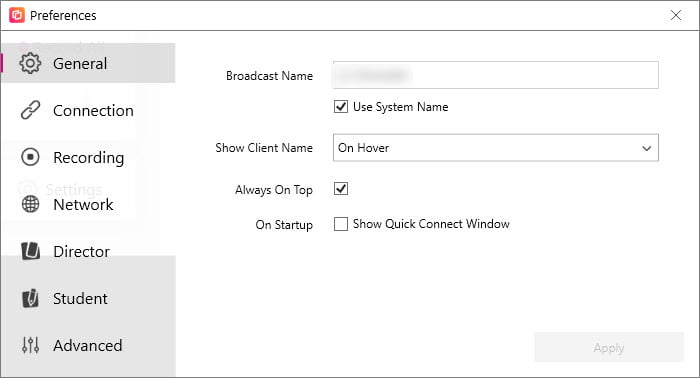
Task: Click the app logo in title bar
Action: [17, 15]
